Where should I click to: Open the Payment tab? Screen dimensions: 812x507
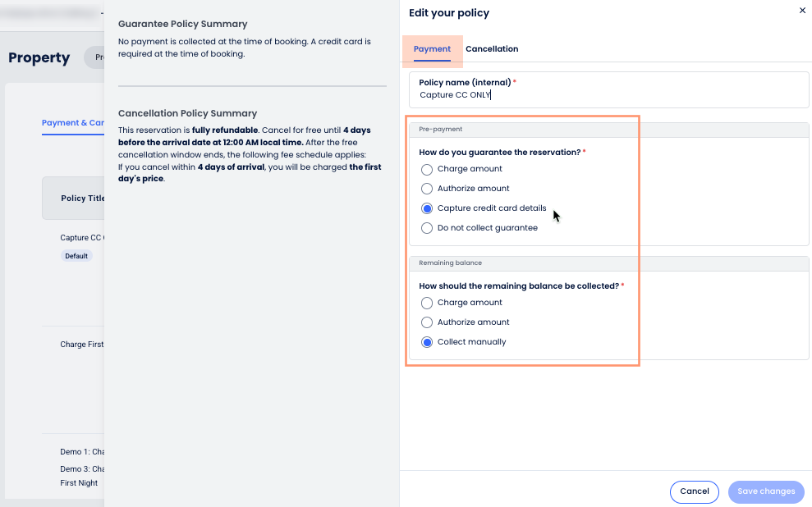432,49
